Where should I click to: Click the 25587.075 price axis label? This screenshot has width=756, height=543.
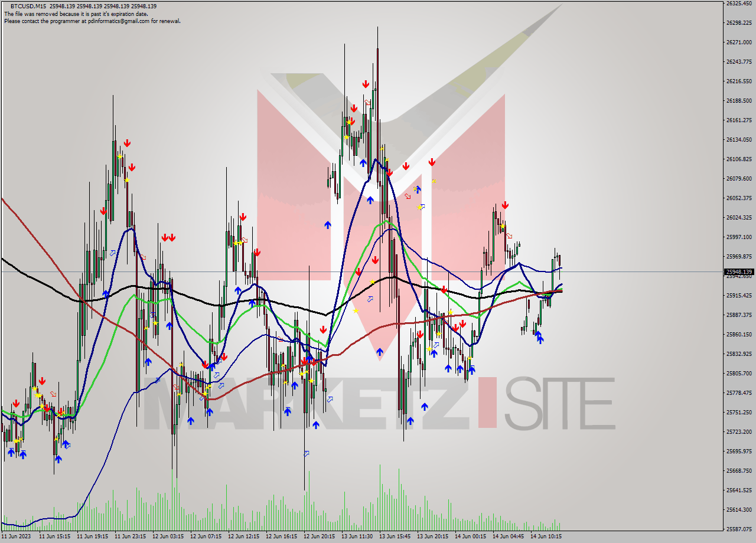pos(739,529)
